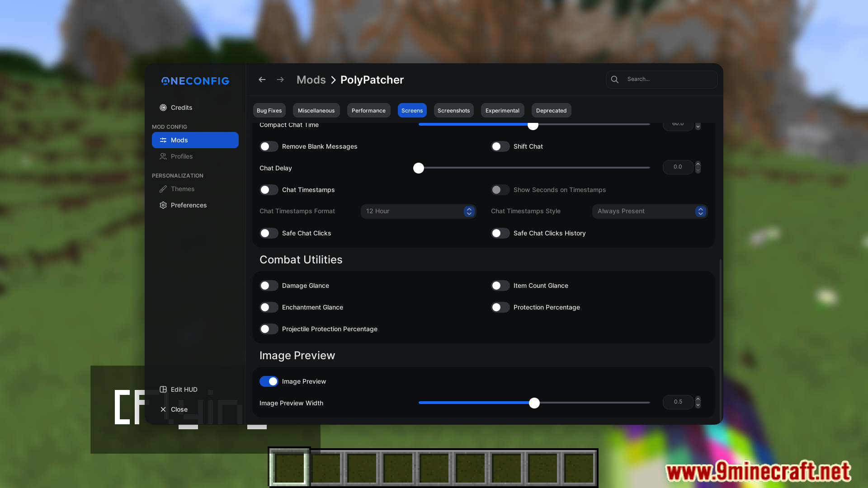
Task: Click the Preferences gear icon
Action: 163,205
